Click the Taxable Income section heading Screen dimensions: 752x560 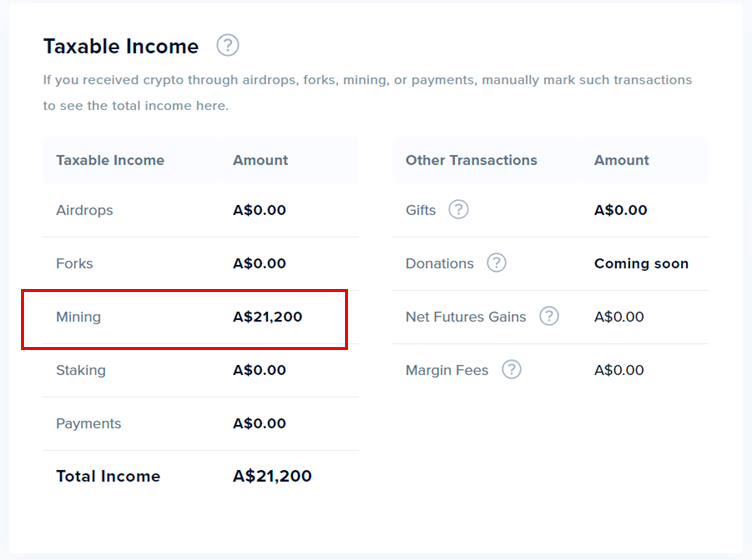[x=121, y=46]
